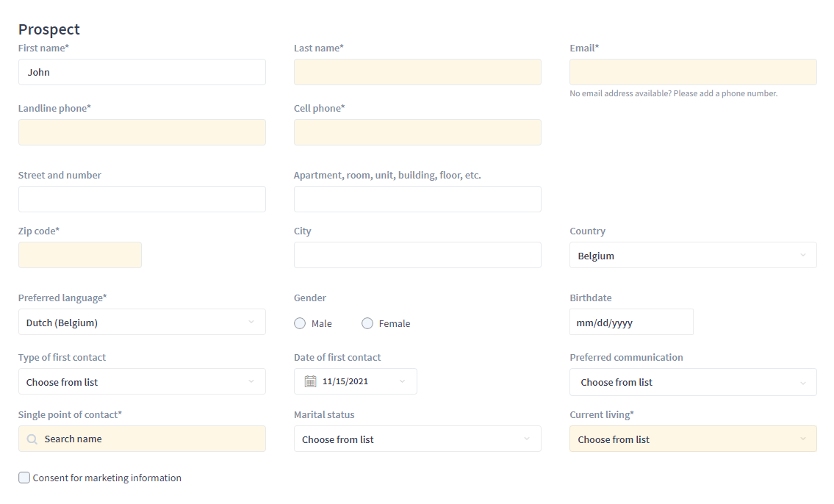The image size is (834, 504).
Task: Expand the Current living dropdown
Action: [x=693, y=439]
